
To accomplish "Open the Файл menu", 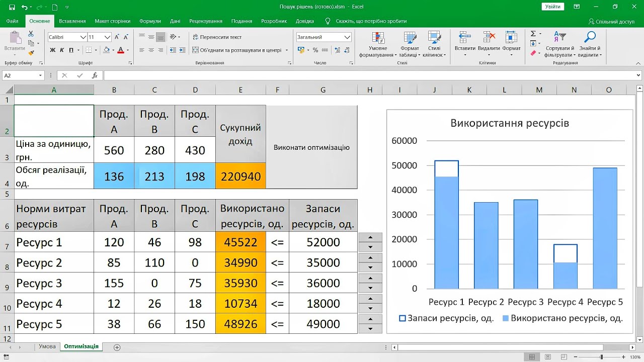I will click(13, 21).
